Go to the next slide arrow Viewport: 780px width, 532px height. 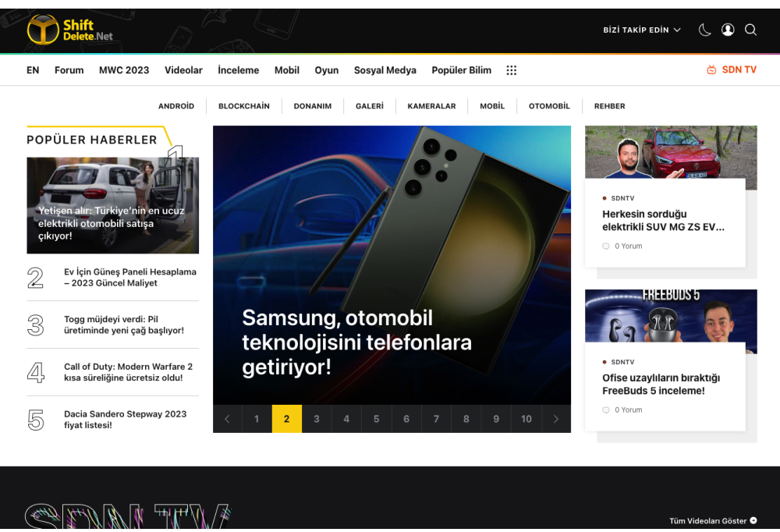pyautogui.click(x=556, y=419)
